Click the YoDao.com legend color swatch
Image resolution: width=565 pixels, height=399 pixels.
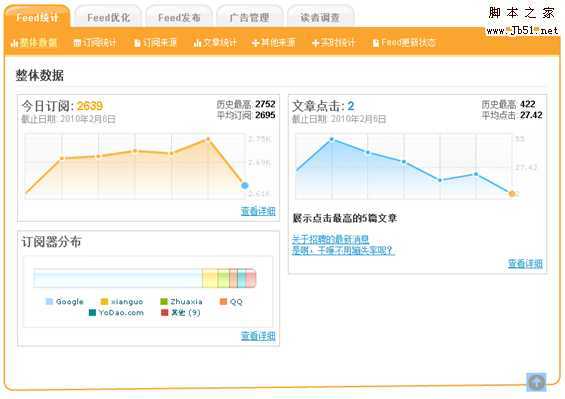click(92, 312)
